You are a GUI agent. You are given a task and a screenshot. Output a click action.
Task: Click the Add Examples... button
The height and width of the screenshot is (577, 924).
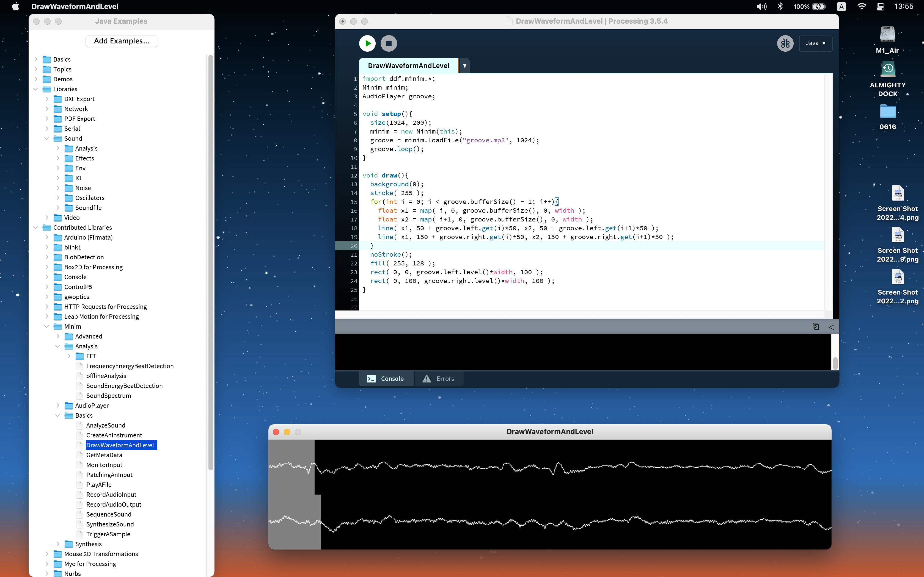[122, 41]
